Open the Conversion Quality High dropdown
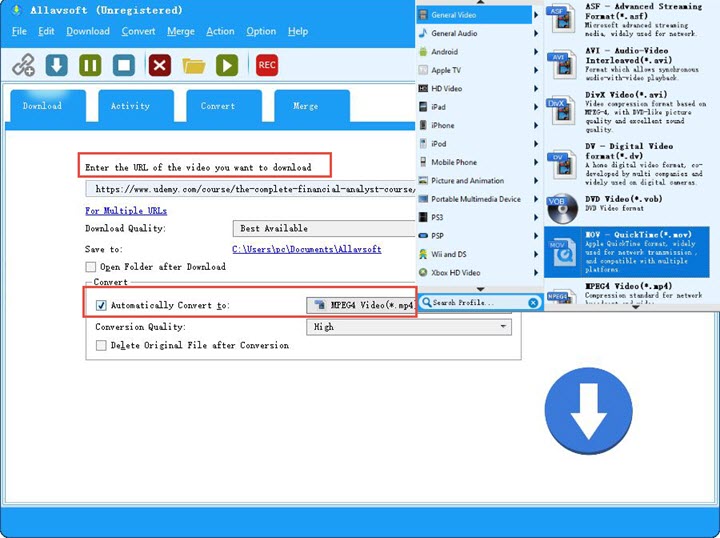Viewport: 720px width, 538px height. pyautogui.click(x=409, y=327)
